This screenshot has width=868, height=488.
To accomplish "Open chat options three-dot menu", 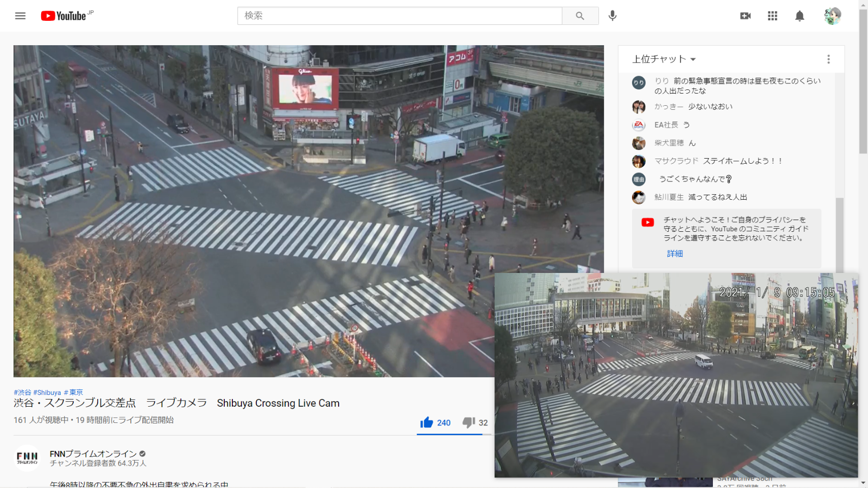I will point(828,59).
